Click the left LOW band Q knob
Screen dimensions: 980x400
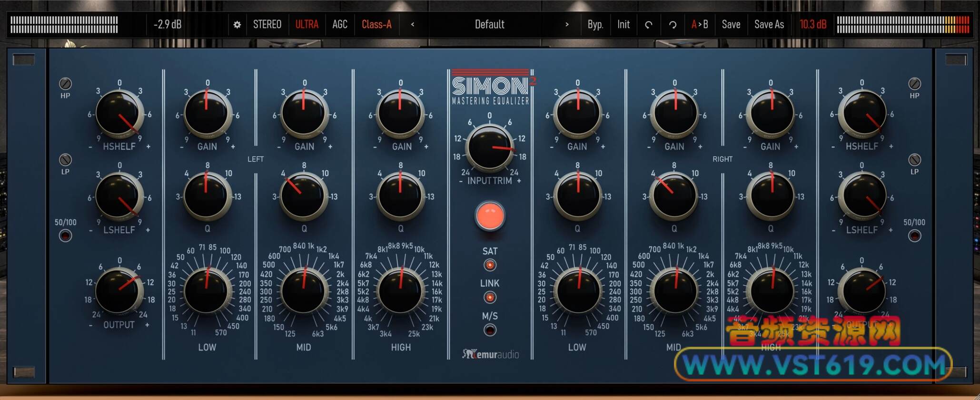point(207,196)
